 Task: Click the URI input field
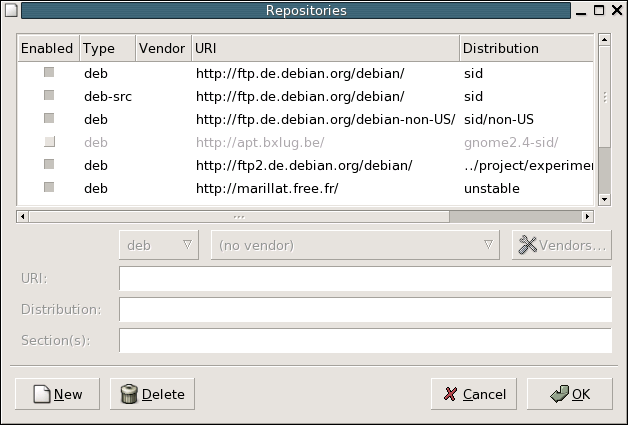coord(365,278)
